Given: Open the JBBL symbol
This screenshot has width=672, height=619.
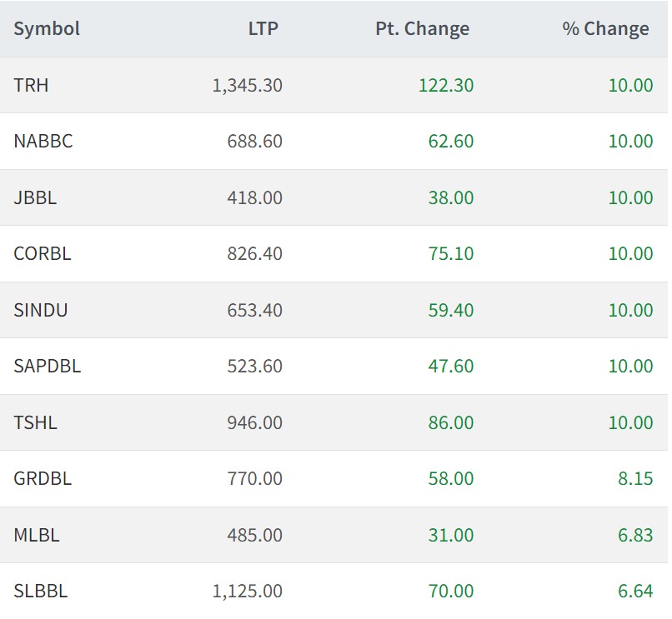Looking at the screenshot, I should (x=35, y=197).
